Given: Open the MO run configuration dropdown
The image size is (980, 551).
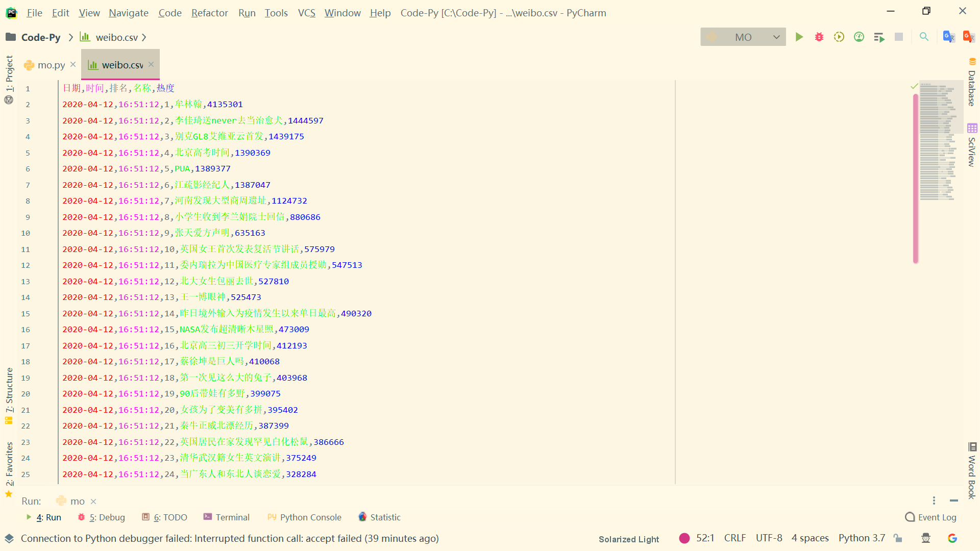Looking at the screenshot, I should pos(743,37).
